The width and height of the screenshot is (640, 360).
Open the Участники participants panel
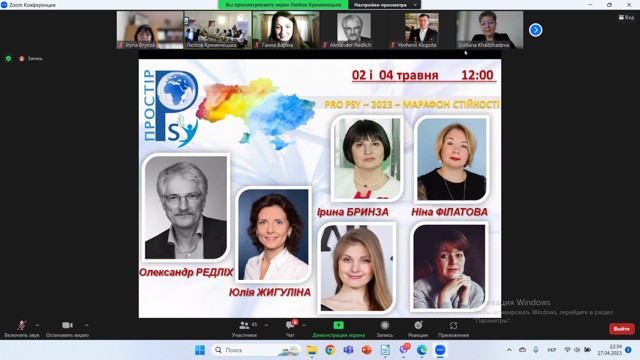[x=244, y=329]
